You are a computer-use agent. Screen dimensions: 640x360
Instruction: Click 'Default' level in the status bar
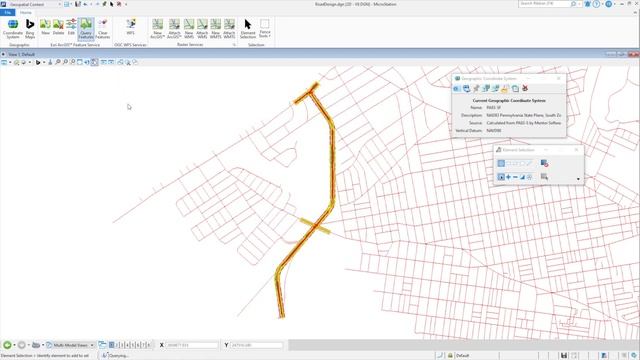462,356
